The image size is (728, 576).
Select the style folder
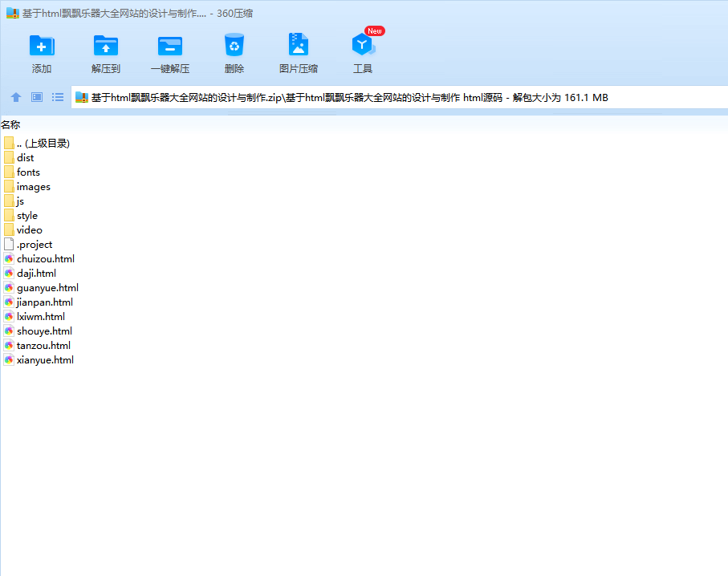[21, 215]
